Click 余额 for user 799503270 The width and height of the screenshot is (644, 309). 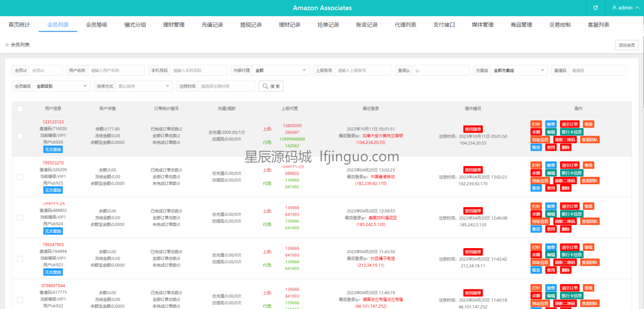click(536, 173)
